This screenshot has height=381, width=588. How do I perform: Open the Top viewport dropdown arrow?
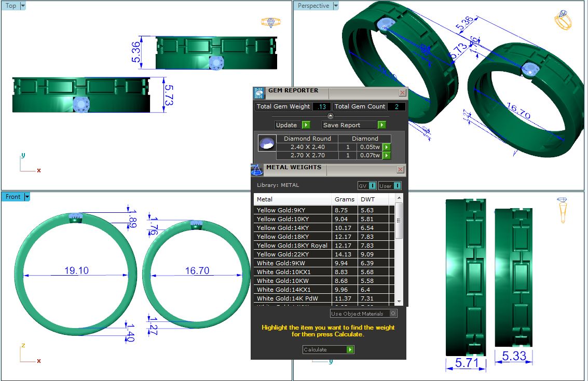(23, 6)
